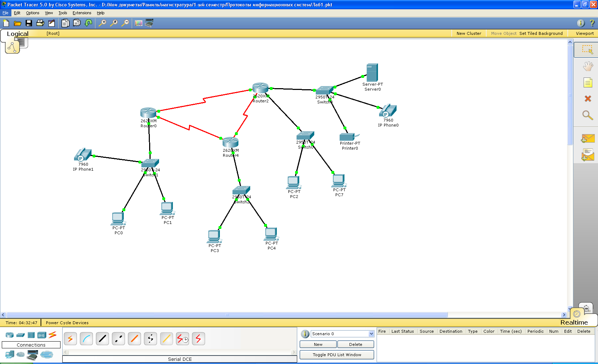
Task: Open the drawing palette icon
Action: click(138, 23)
